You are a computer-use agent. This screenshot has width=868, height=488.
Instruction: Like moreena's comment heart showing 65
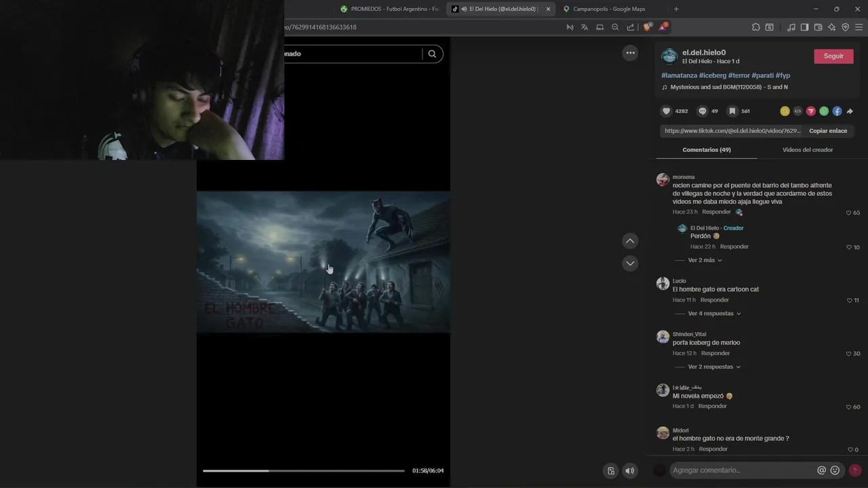coord(848,213)
